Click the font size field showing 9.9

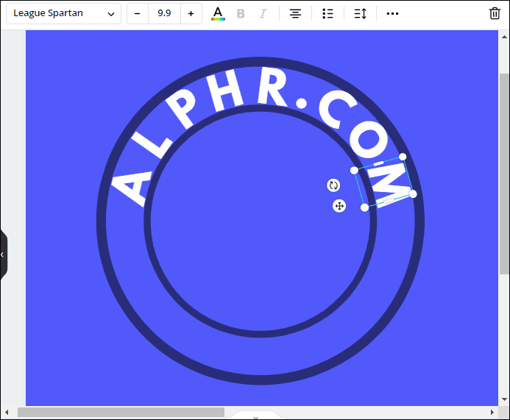point(164,13)
